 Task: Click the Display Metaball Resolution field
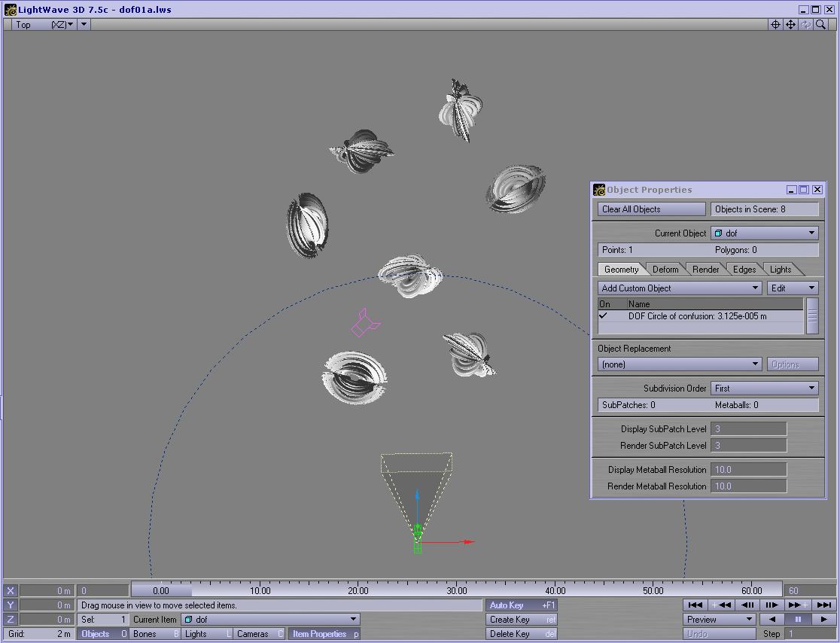click(748, 469)
